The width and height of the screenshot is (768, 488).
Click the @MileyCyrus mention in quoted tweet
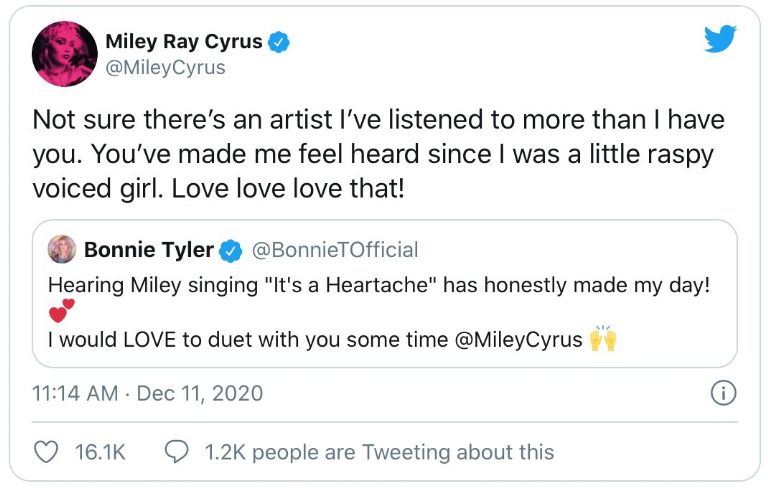518,339
